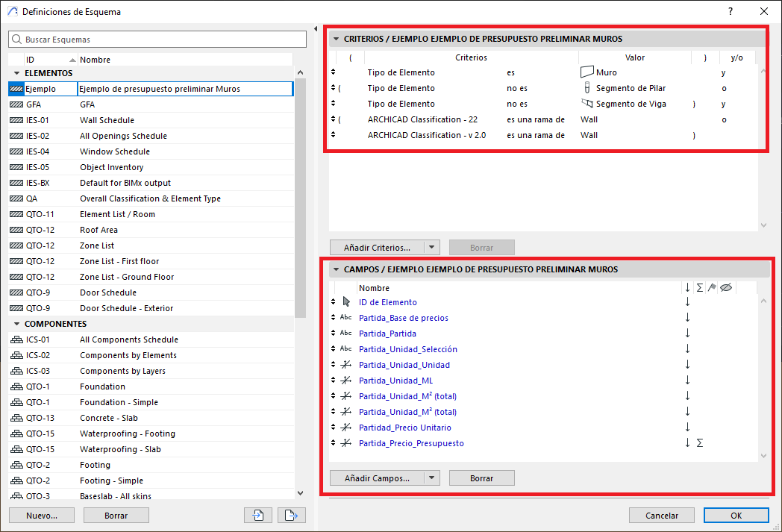Click the flag column header in fields
The height and width of the screenshot is (532, 782).
[712, 288]
